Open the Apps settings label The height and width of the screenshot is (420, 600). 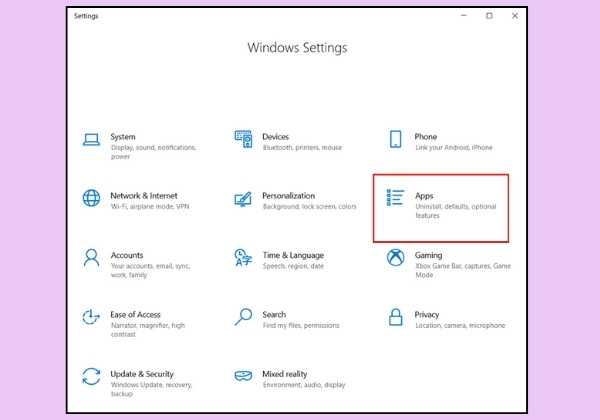click(424, 196)
